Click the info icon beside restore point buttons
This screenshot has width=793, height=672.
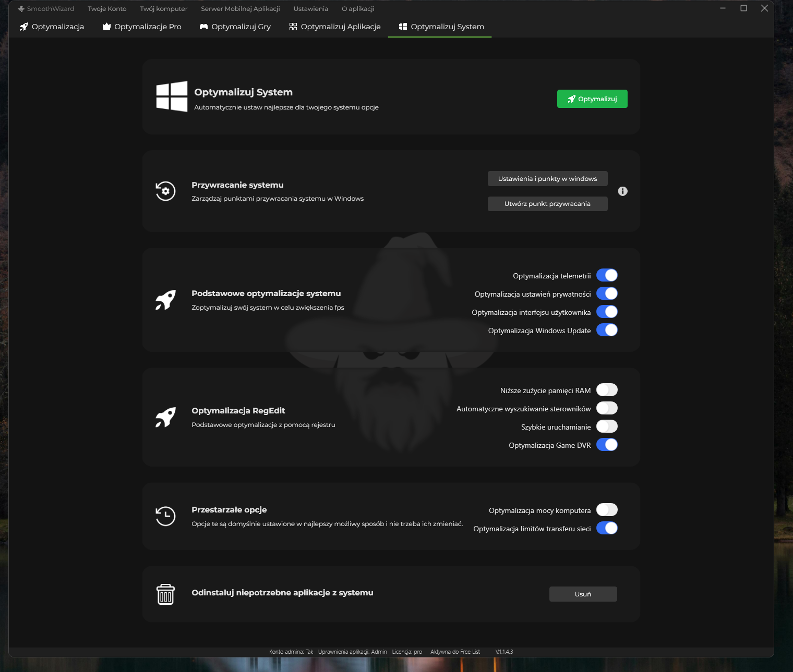coord(622,191)
